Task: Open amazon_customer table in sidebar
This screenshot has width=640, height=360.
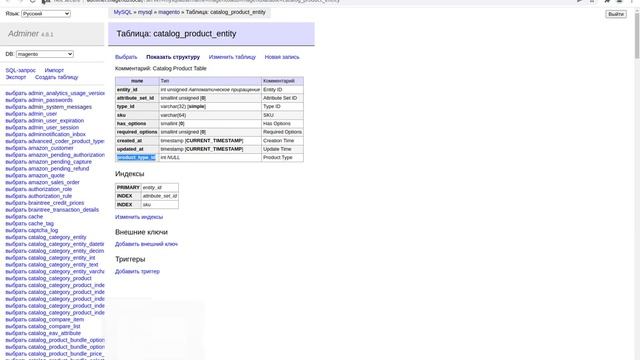Action: (51, 148)
